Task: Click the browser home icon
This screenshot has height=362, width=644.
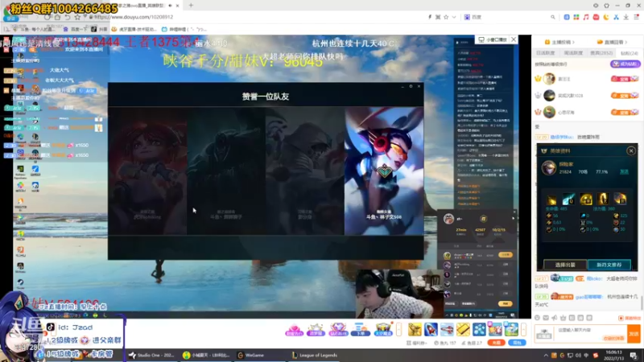Action: click(x=57, y=17)
